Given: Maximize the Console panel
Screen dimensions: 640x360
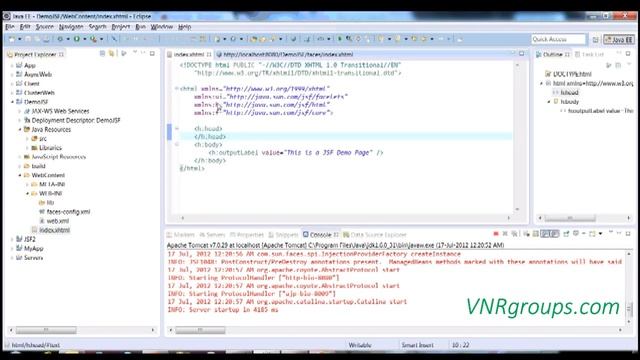Looking at the screenshot, I should tap(628, 233).
